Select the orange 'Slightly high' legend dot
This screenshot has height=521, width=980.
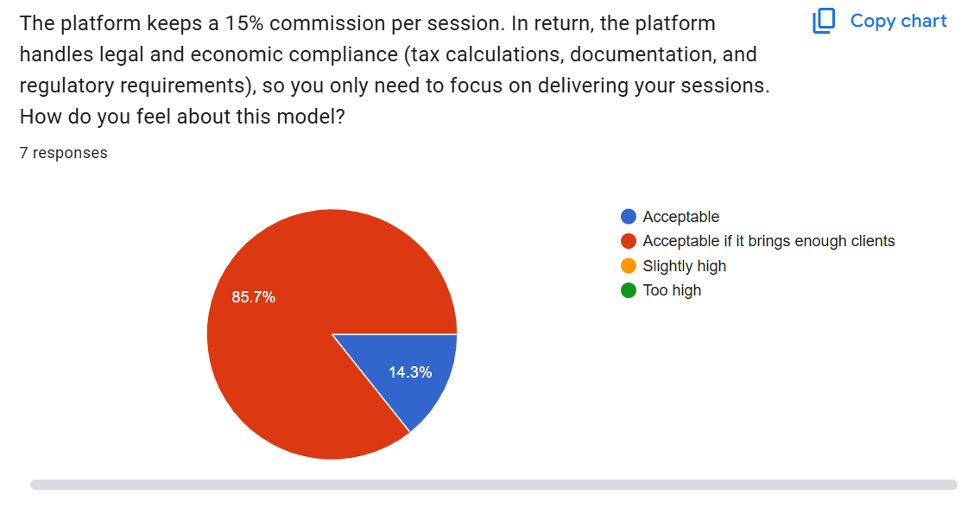pyautogui.click(x=629, y=266)
